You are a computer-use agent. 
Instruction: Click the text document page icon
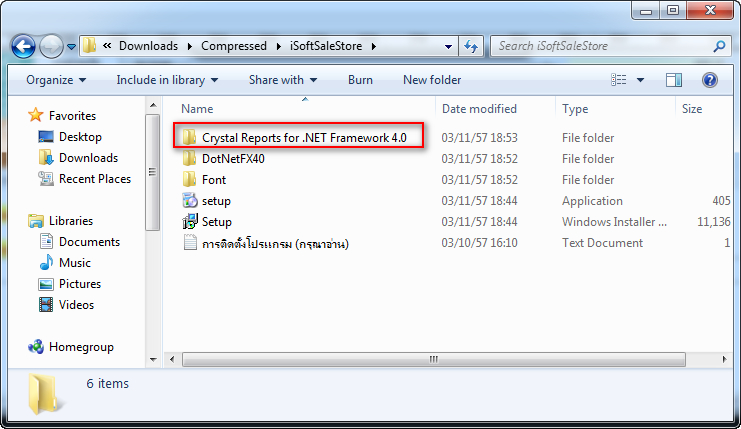[x=190, y=242]
